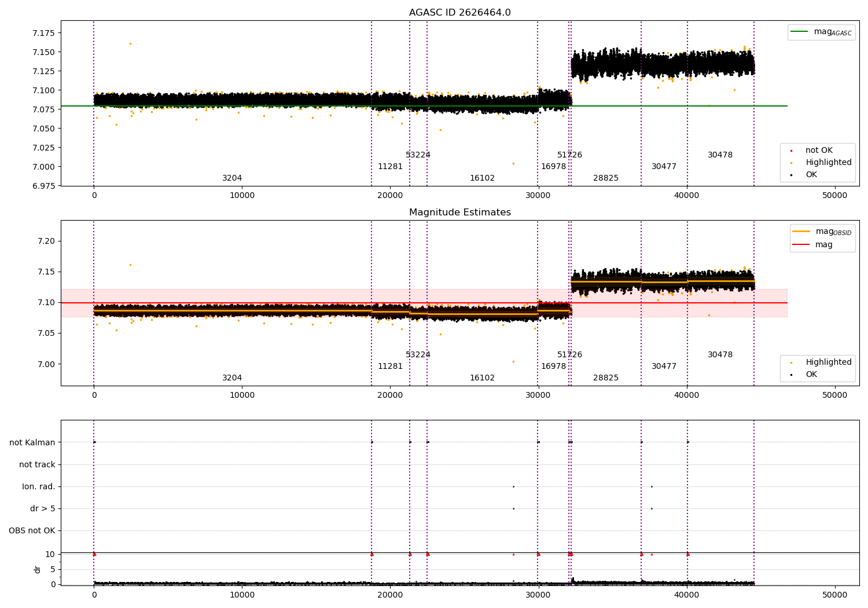Image resolution: width=868 pixels, height=608 pixels.
Task: Click obsid label 51726 in AGASC ID plot
Action: (x=569, y=155)
